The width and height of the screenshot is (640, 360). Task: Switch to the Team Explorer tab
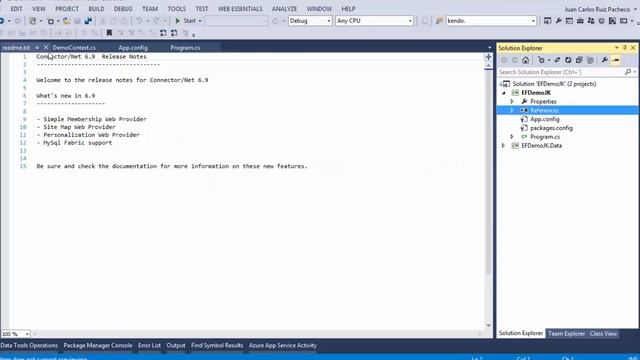pos(566,334)
